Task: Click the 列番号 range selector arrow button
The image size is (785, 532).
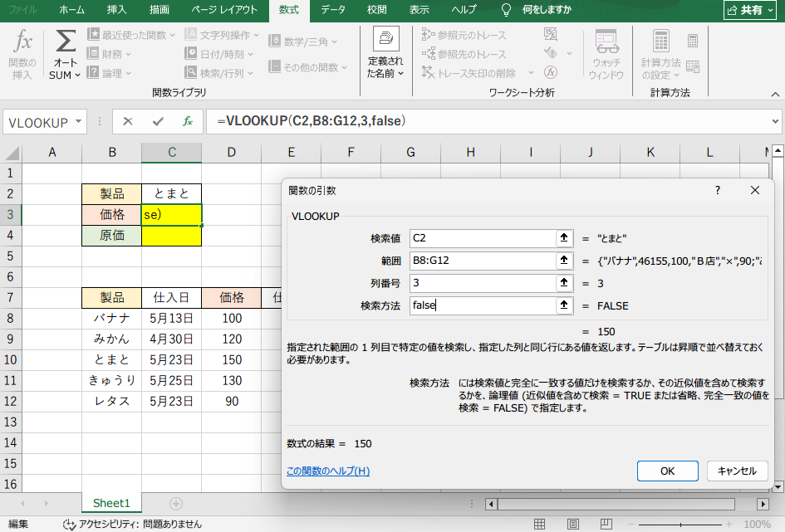Action: tap(564, 283)
